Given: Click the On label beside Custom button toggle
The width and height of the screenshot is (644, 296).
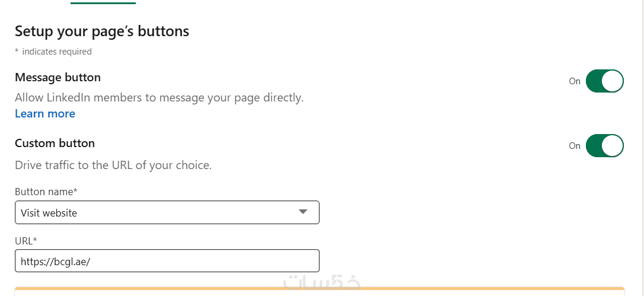Looking at the screenshot, I should click(x=575, y=146).
